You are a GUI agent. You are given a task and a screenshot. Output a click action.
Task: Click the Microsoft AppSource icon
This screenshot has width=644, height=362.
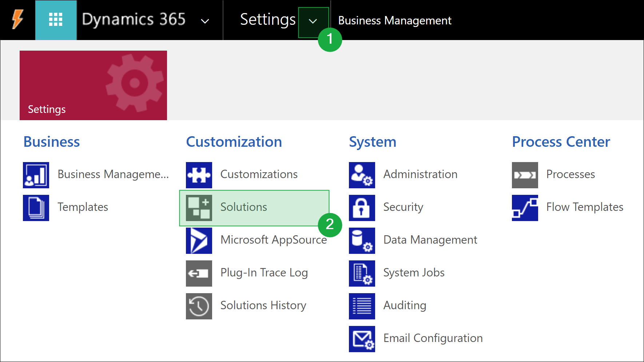tap(199, 241)
